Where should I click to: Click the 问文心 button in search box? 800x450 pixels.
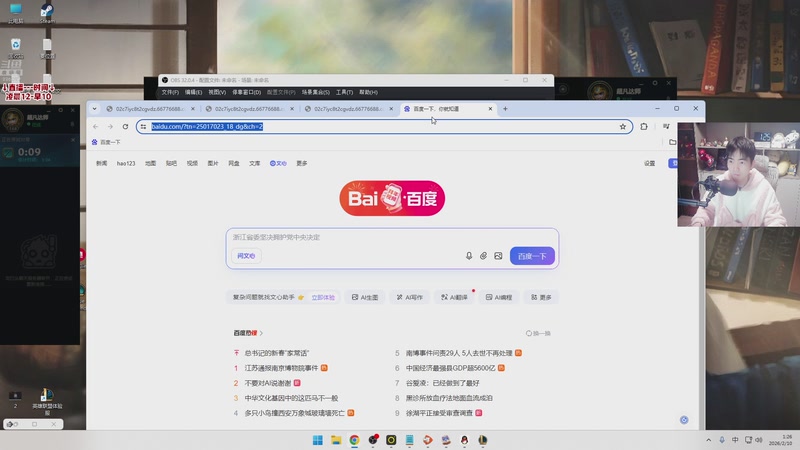click(x=246, y=256)
